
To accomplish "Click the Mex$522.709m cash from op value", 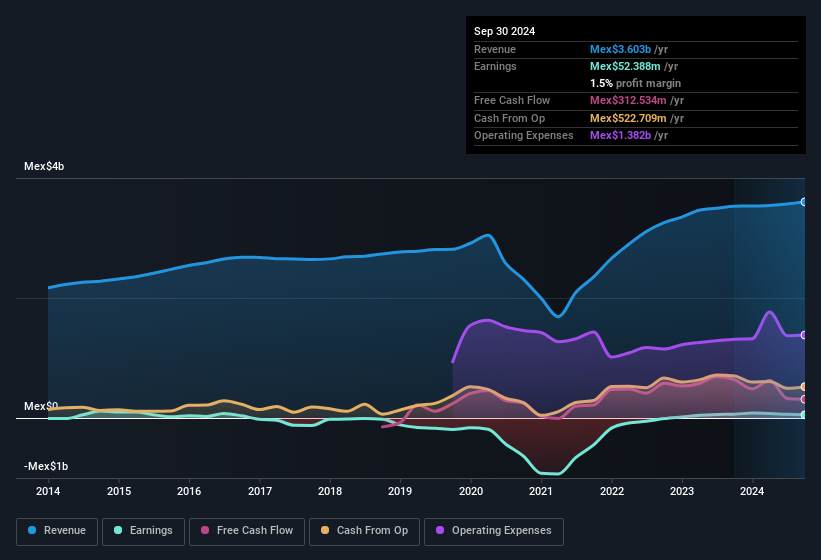I will click(x=628, y=118).
